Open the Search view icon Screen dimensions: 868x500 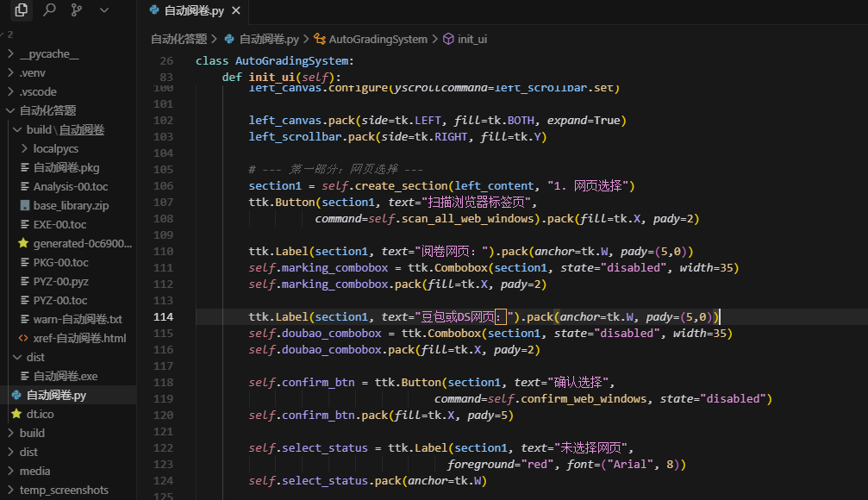click(49, 10)
